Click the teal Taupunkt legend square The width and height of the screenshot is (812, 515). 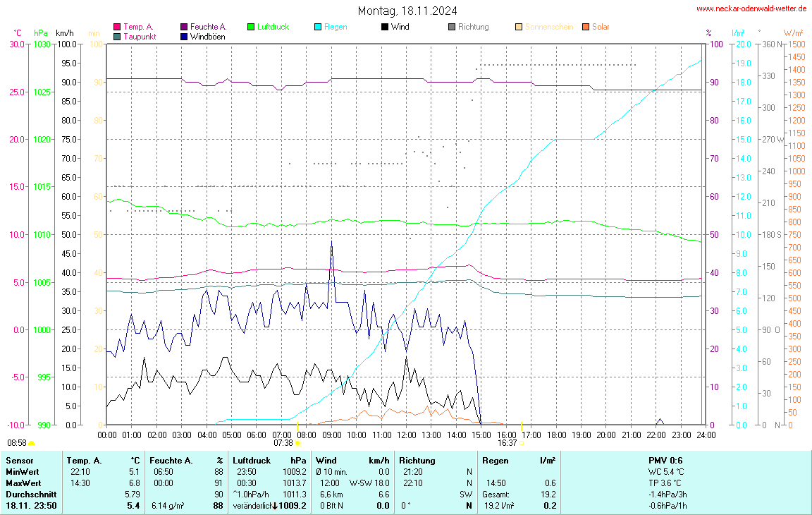pos(117,37)
